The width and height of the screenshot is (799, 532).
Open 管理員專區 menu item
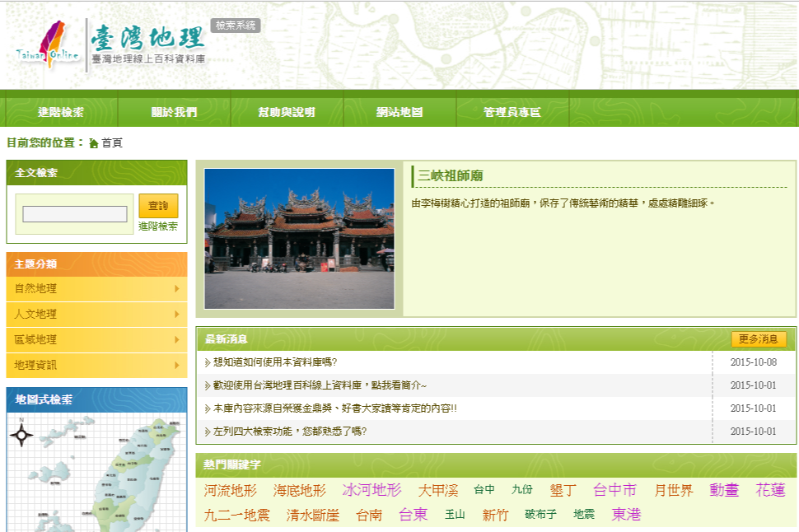point(512,112)
